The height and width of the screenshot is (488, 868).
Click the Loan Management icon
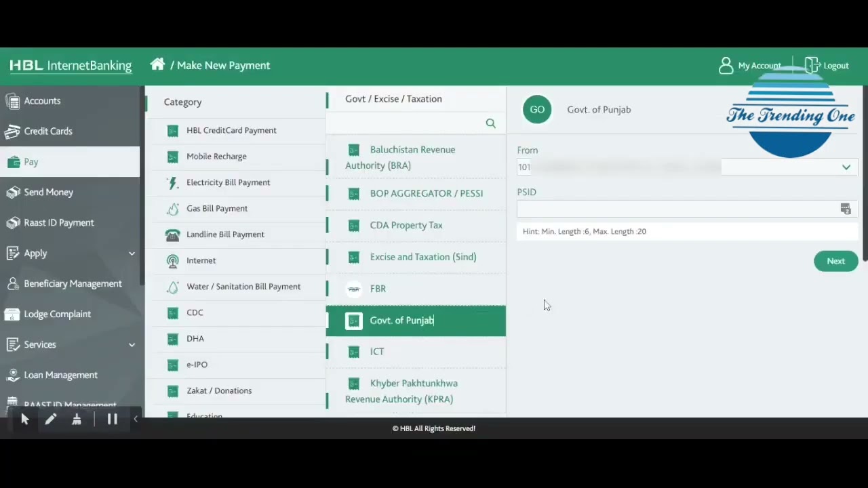(12, 375)
